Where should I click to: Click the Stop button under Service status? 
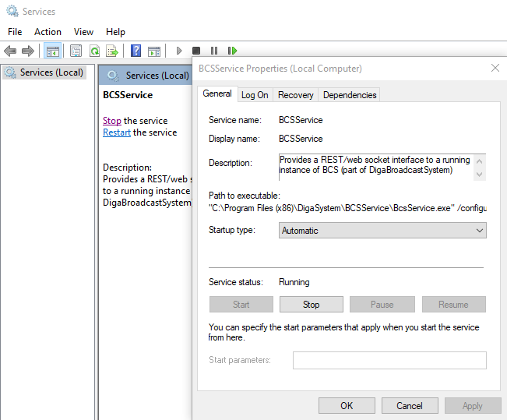(x=311, y=305)
